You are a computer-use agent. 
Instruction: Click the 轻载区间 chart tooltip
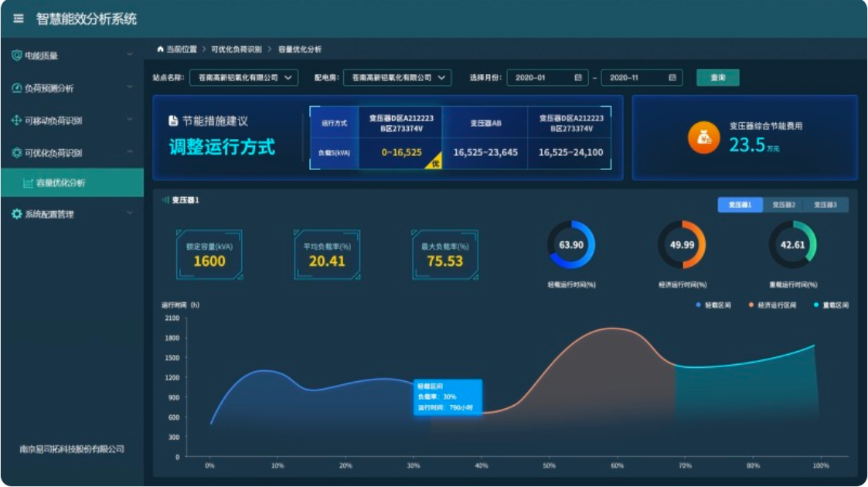[448, 397]
